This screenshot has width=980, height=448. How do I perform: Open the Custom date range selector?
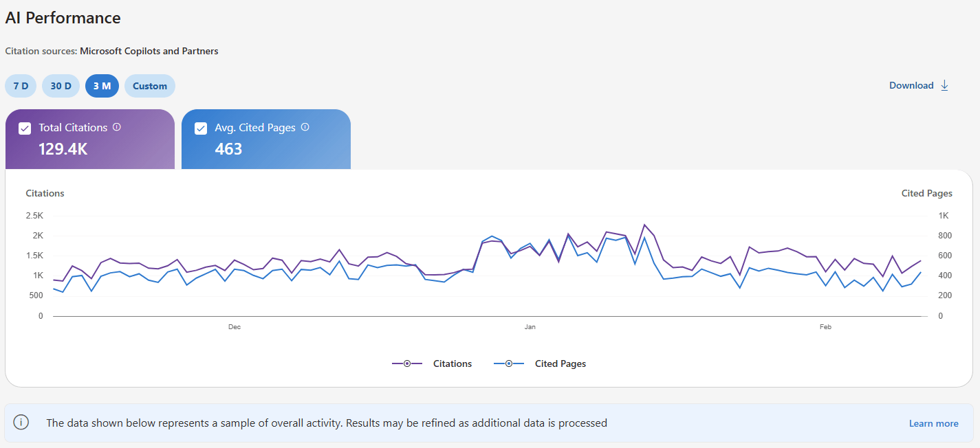click(x=149, y=85)
